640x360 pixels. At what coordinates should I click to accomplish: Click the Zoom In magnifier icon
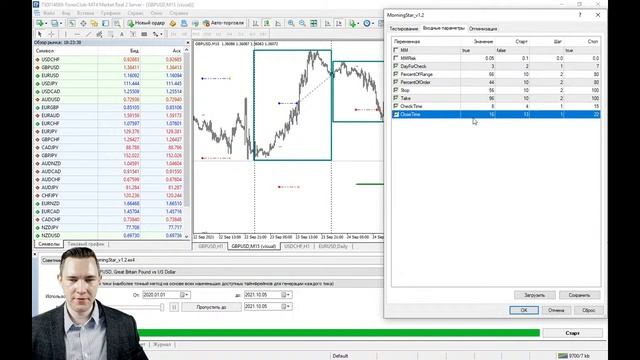click(x=291, y=23)
